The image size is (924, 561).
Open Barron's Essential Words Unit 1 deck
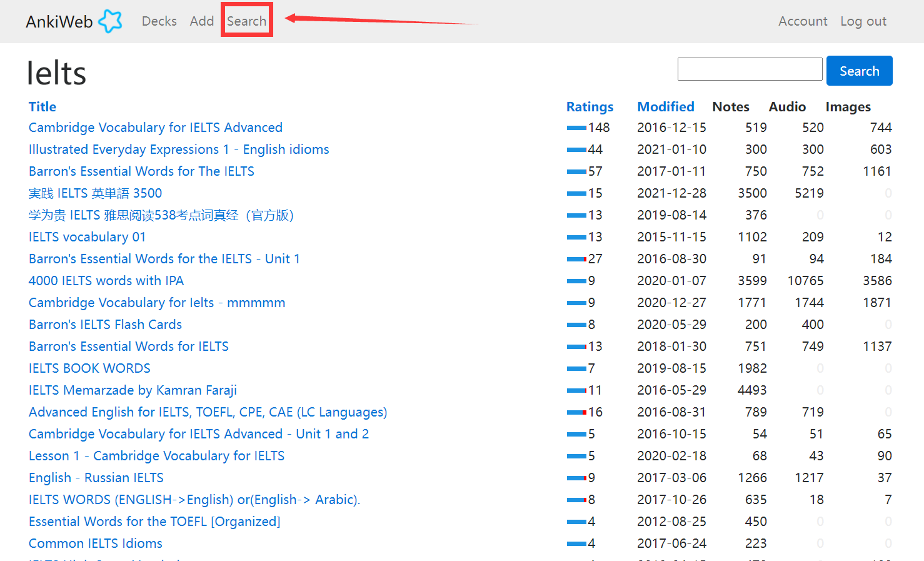[164, 259]
